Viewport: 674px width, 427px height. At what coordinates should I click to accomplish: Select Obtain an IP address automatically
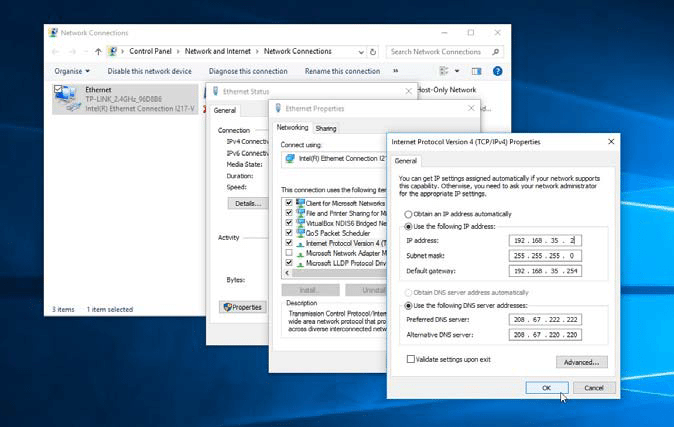pyautogui.click(x=408, y=214)
